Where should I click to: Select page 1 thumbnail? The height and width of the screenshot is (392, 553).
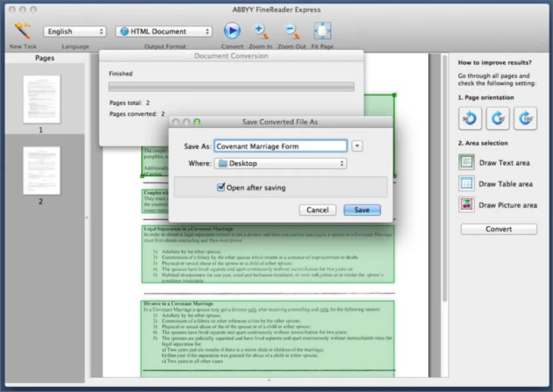[42, 99]
